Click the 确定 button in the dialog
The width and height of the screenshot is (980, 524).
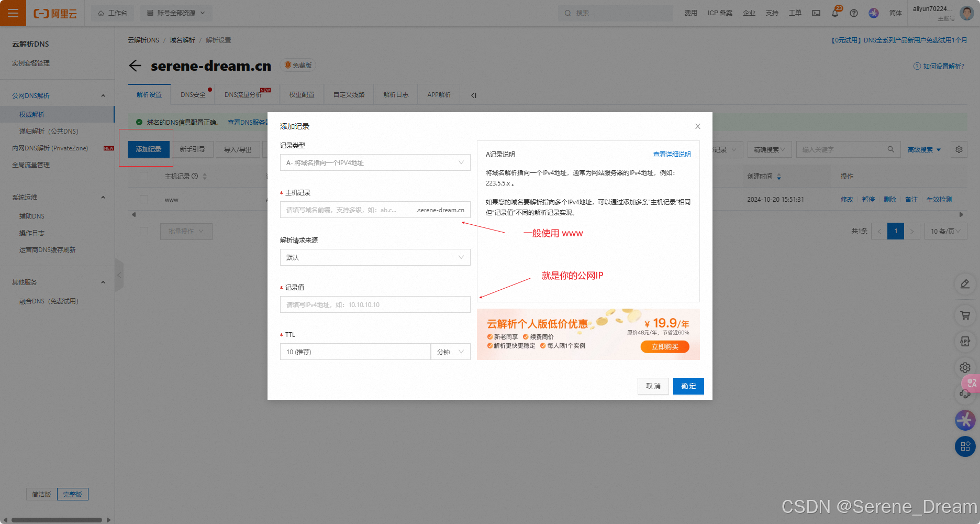point(688,386)
